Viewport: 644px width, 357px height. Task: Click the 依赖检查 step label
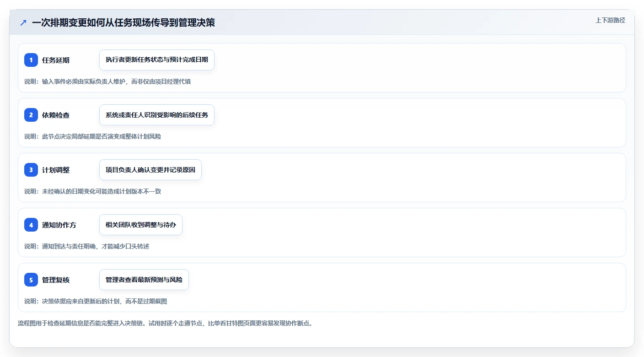pos(56,115)
